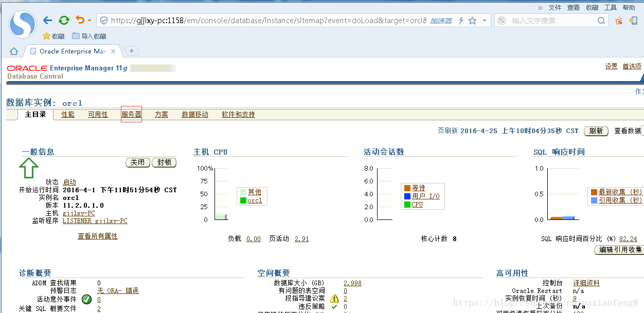This screenshot has width=644, height=313.
Task: Switch to the 服务器 tab
Action: coord(131,115)
